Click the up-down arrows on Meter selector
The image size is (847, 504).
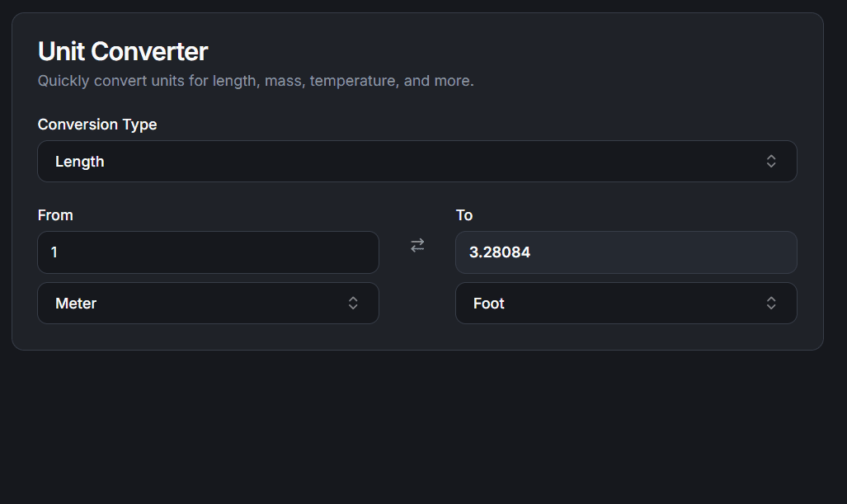tap(353, 304)
